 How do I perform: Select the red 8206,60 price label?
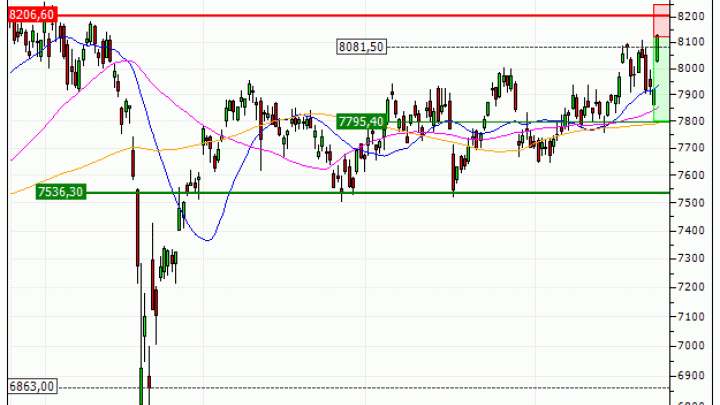click(x=32, y=15)
